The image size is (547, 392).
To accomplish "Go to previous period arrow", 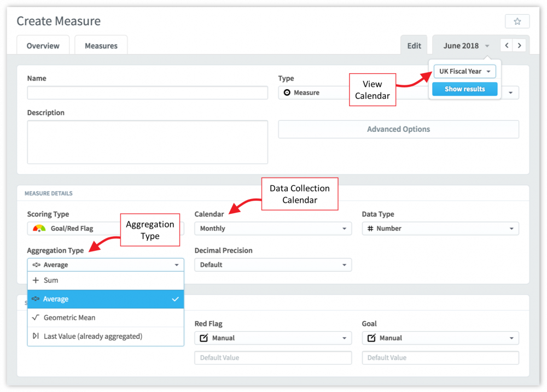I will point(507,45).
